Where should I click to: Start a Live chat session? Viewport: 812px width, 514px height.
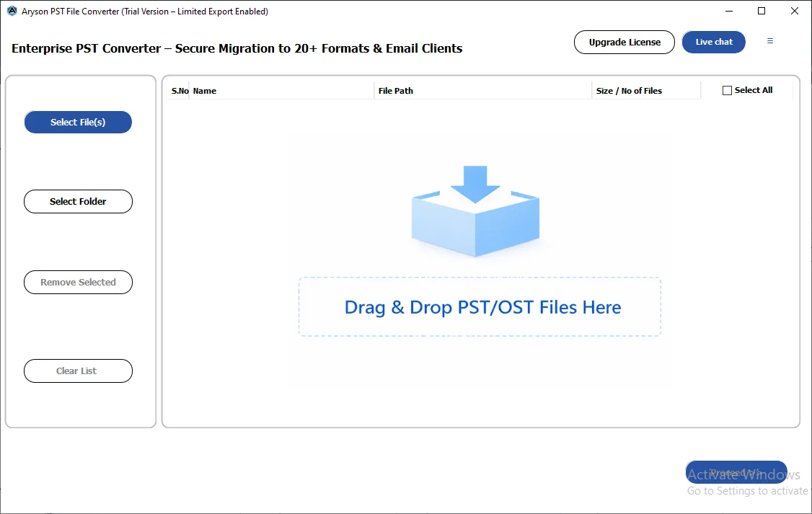(x=714, y=42)
